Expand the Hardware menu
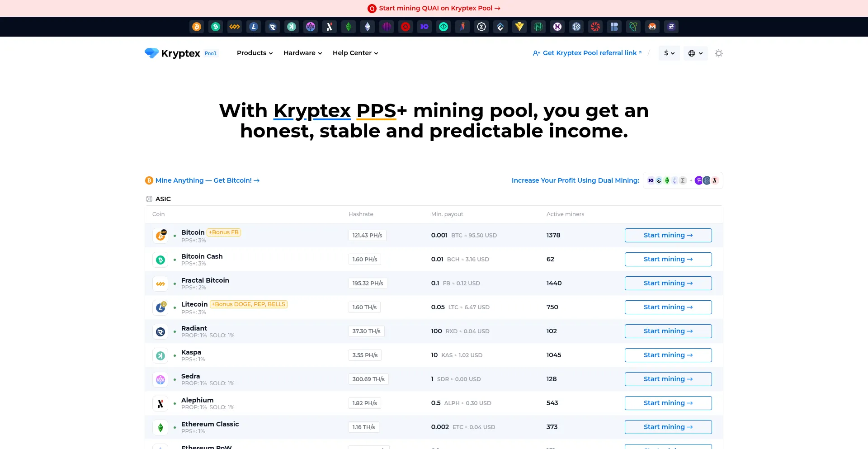The width and height of the screenshot is (868, 449). click(x=303, y=53)
